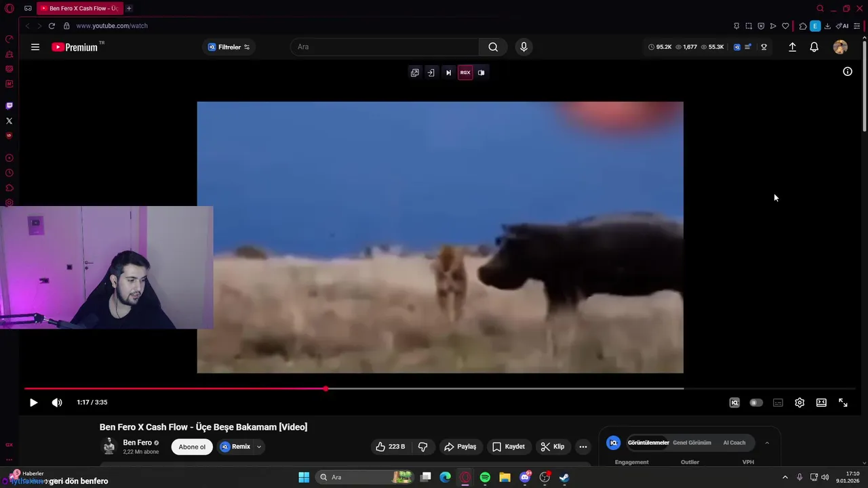This screenshot has width=868, height=488.
Task: Open more actions three-dot menu
Action: (x=583, y=447)
